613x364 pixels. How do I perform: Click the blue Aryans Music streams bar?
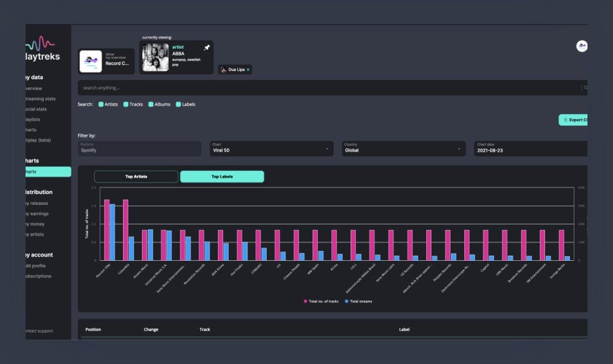pos(150,245)
